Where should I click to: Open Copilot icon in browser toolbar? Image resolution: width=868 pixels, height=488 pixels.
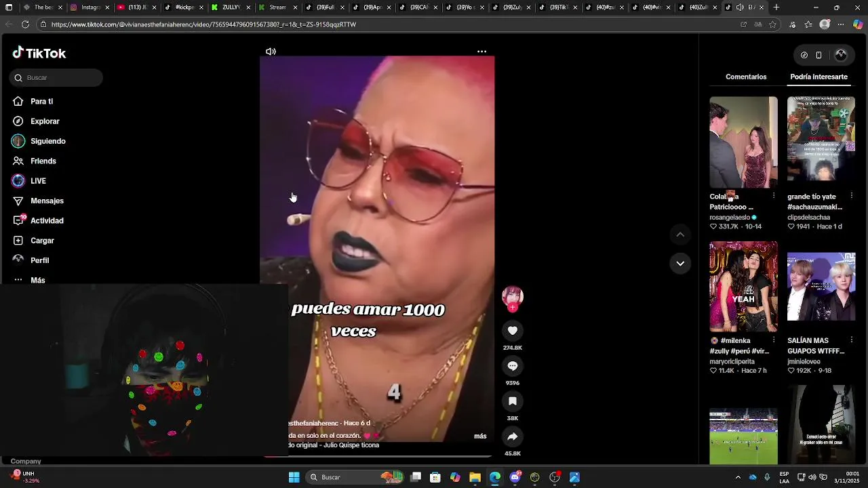tap(858, 24)
